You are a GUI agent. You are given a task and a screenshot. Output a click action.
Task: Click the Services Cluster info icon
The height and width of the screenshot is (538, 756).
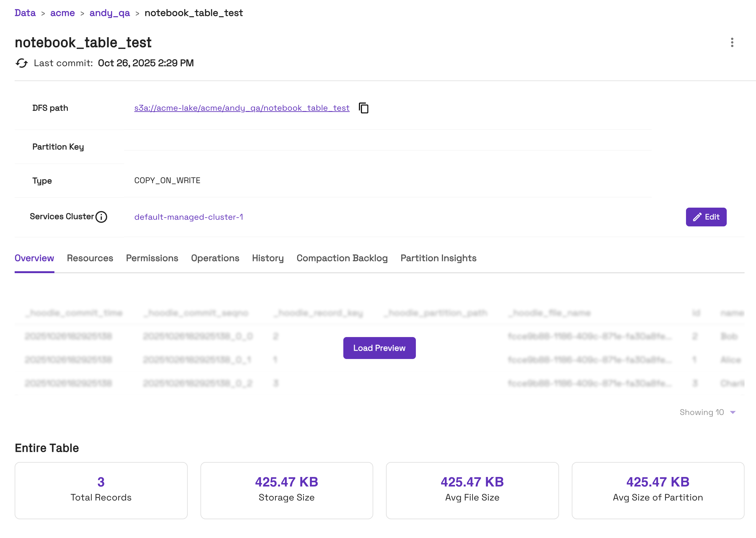pos(101,217)
